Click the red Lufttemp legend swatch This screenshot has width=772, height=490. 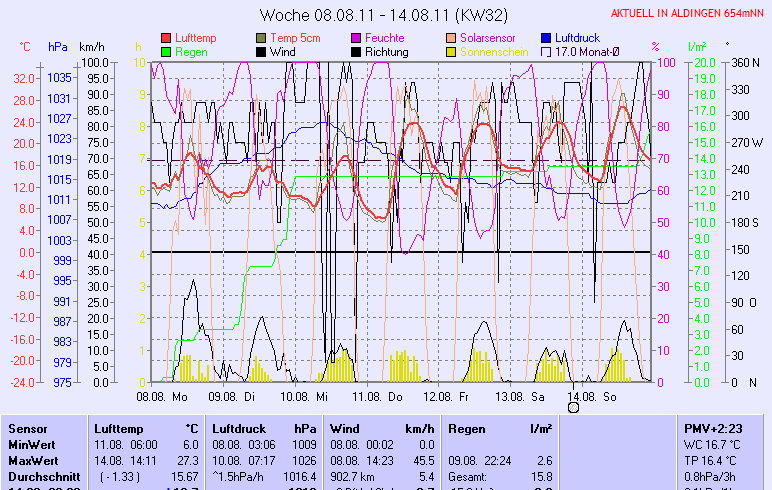166,38
